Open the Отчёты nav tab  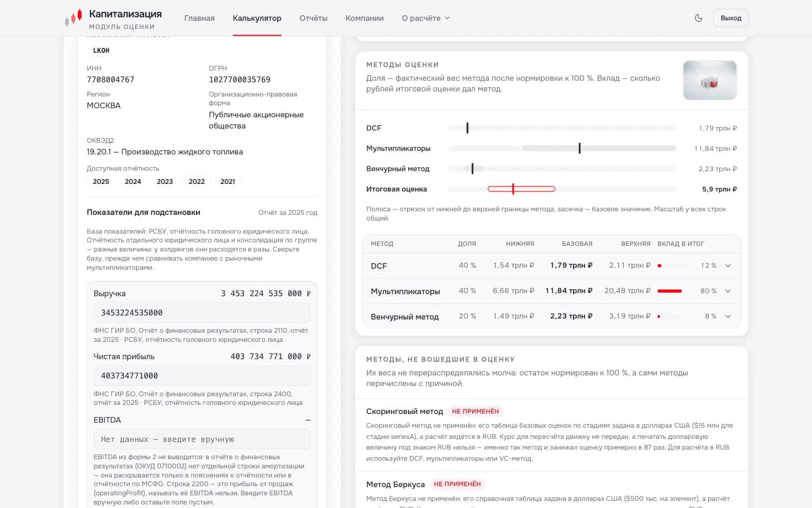313,18
